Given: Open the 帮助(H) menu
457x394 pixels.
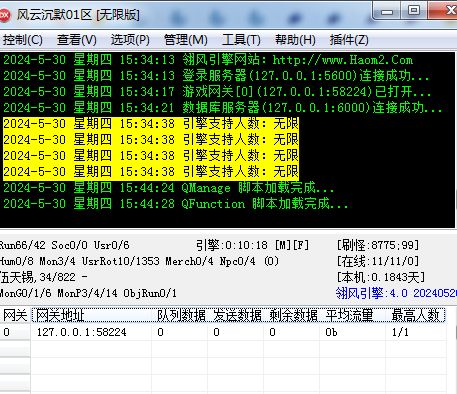Looking at the screenshot, I should coord(295,40).
